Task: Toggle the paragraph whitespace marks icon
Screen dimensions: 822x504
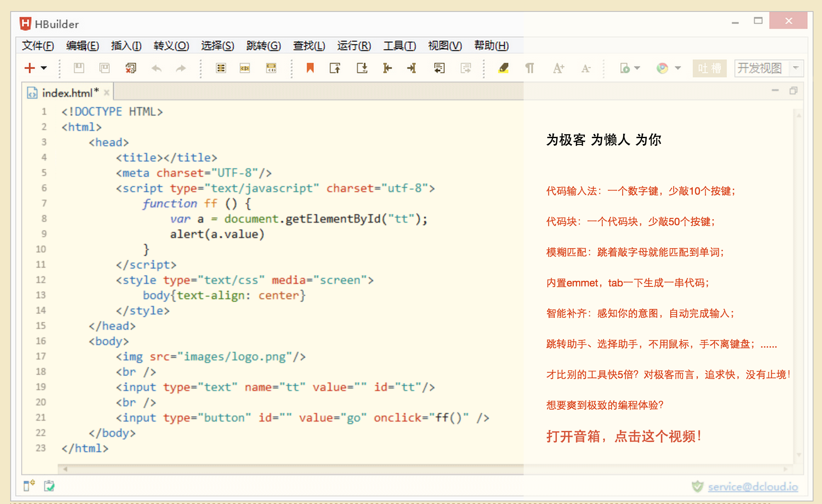Action: [530, 68]
